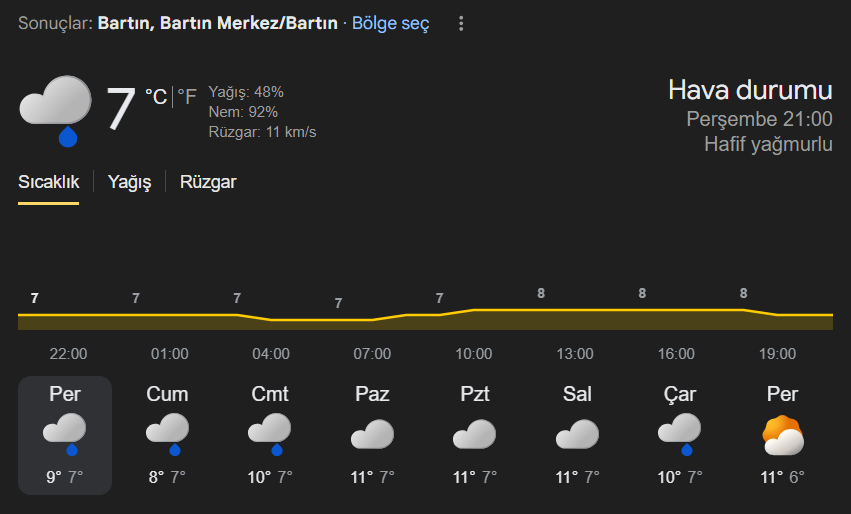Open the Bölge seç region selector
The height and width of the screenshot is (514, 851).
(x=390, y=23)
